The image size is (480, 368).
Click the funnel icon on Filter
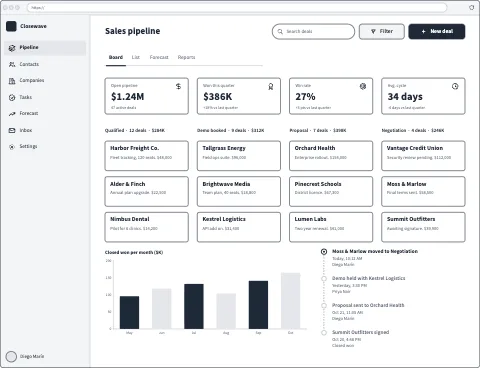tap(373, 31)
